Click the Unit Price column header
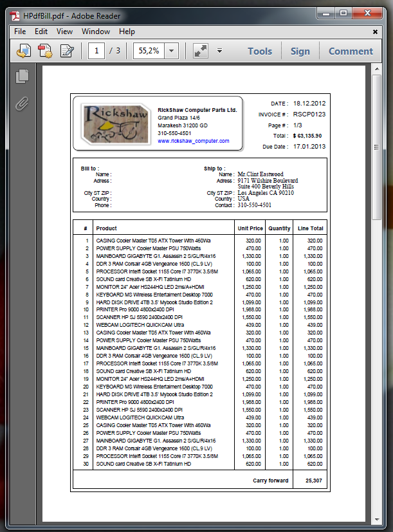This screenshot has height=532, width=393. (x=250, y=228)
